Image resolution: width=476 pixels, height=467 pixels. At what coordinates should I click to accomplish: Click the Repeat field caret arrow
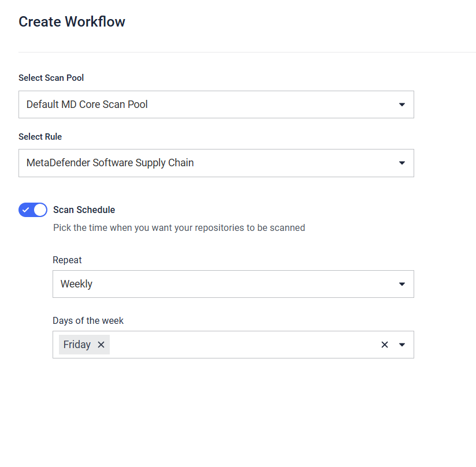tap(402, 284)
